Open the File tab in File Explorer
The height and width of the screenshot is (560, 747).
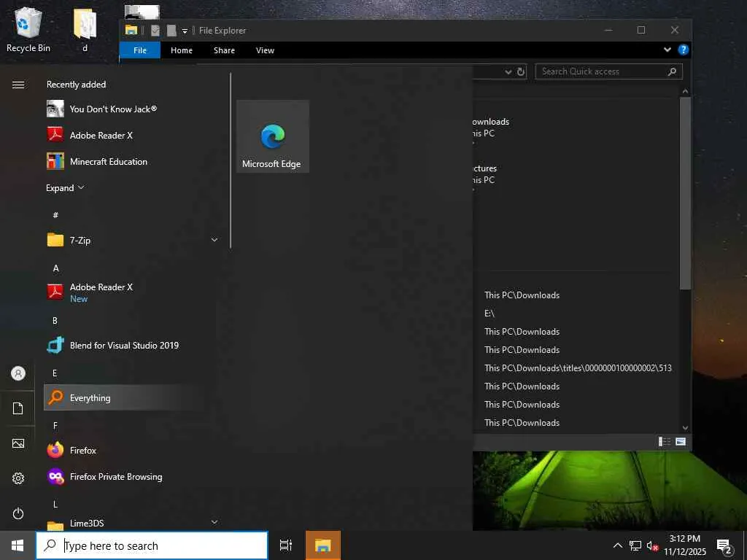coord(140,50)
